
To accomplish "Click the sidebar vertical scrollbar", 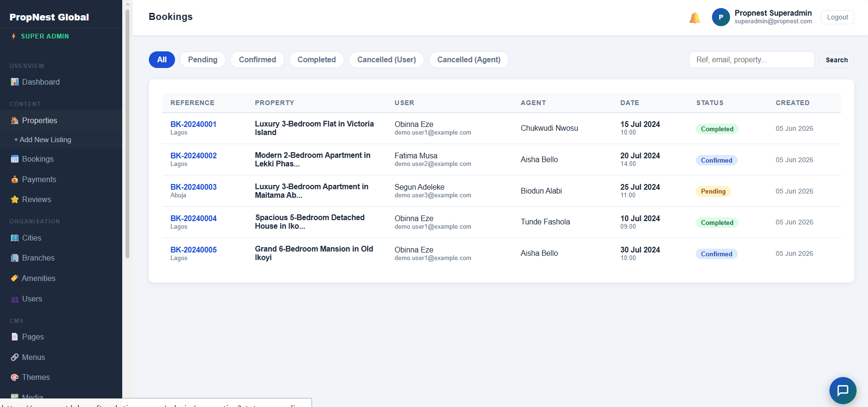I will 127,133.
